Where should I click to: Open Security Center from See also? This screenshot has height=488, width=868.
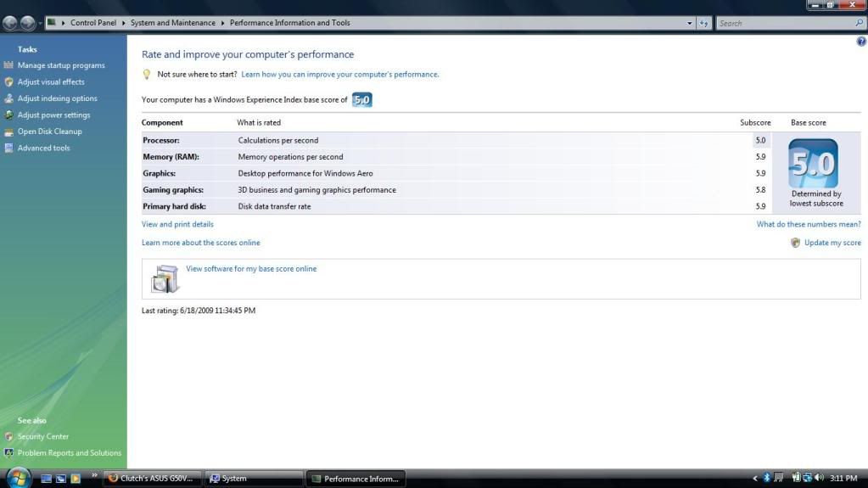[x=42, y=436]
